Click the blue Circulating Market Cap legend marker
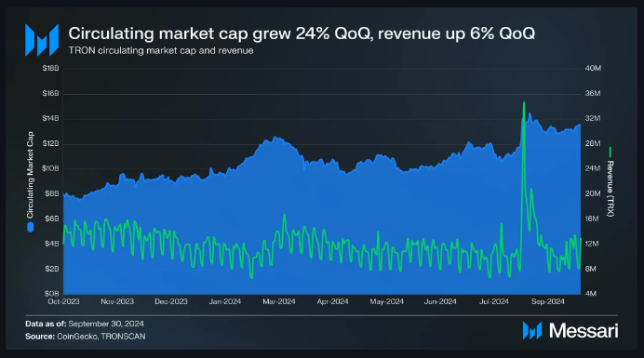 pyautogui.click(x=30, y=228)
